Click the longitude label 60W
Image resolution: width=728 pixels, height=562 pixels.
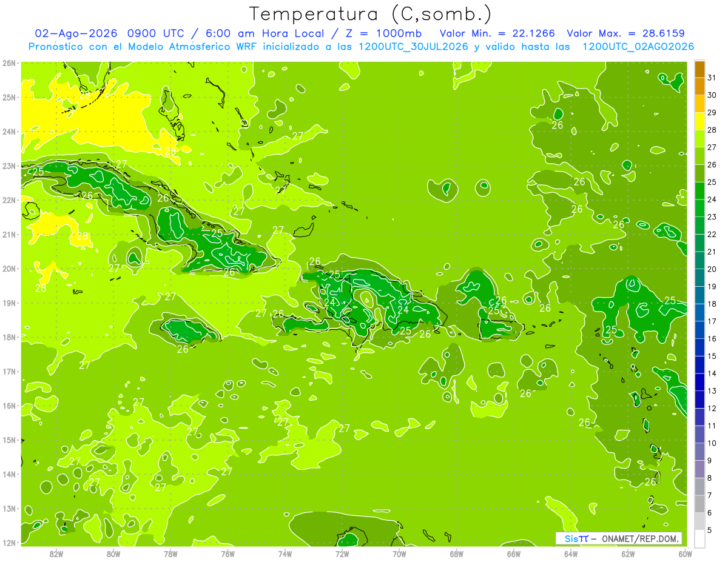[x=685, y=554]
